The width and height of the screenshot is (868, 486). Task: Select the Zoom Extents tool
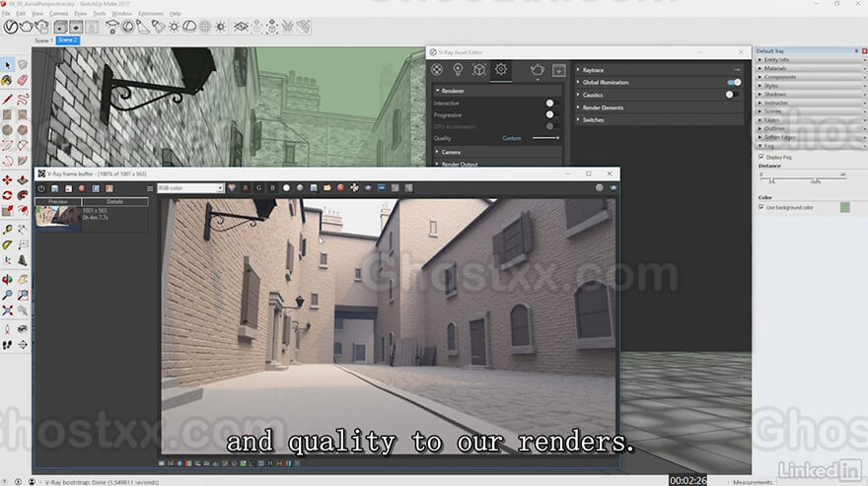[7, 311]
